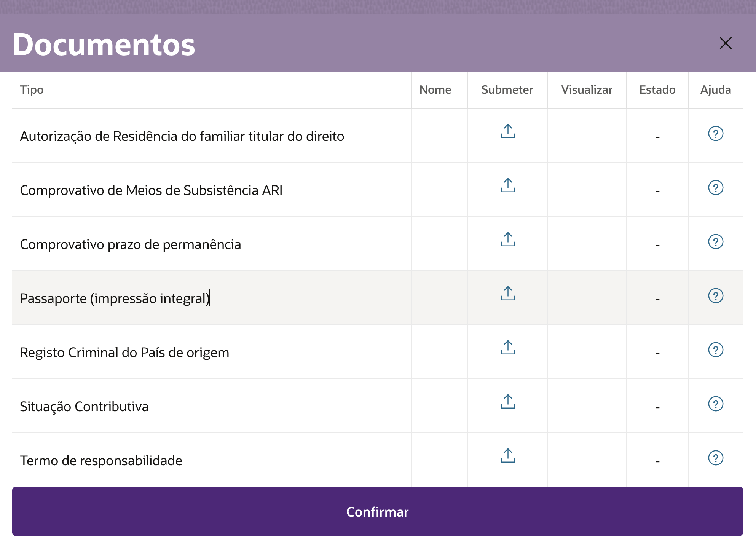Click the Submeter column header
The width and height of the screenshot is (756, 549).
507,90
